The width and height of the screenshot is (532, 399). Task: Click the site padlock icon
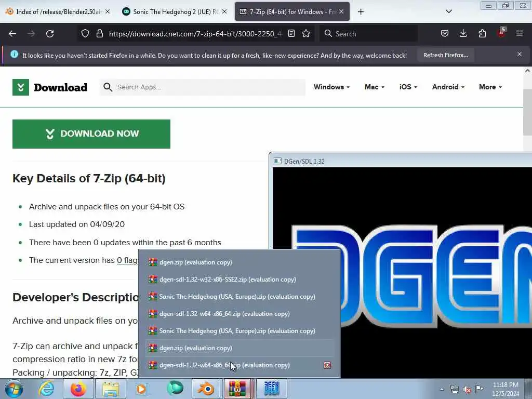point(99,34)
